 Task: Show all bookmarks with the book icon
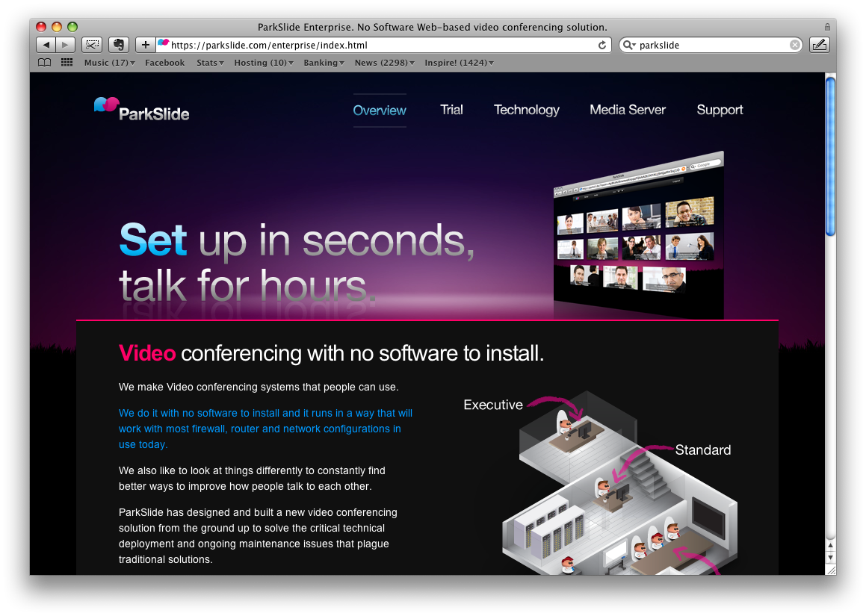point(45,63)
